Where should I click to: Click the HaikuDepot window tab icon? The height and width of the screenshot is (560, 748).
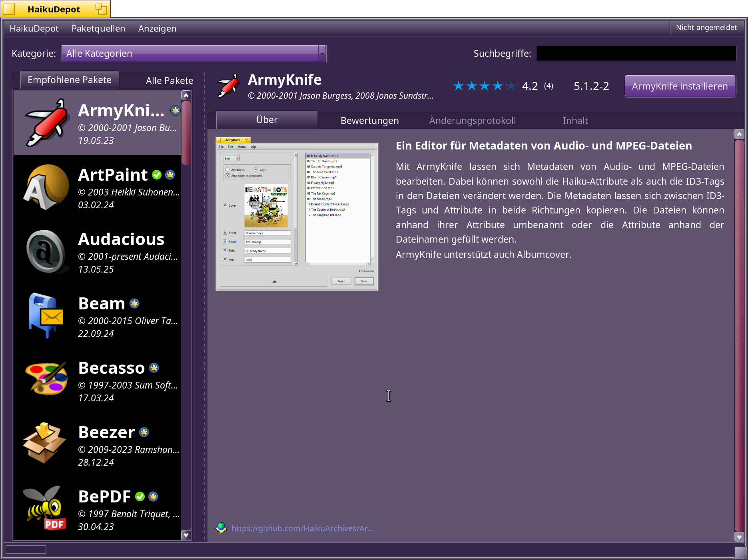(9, 9)
